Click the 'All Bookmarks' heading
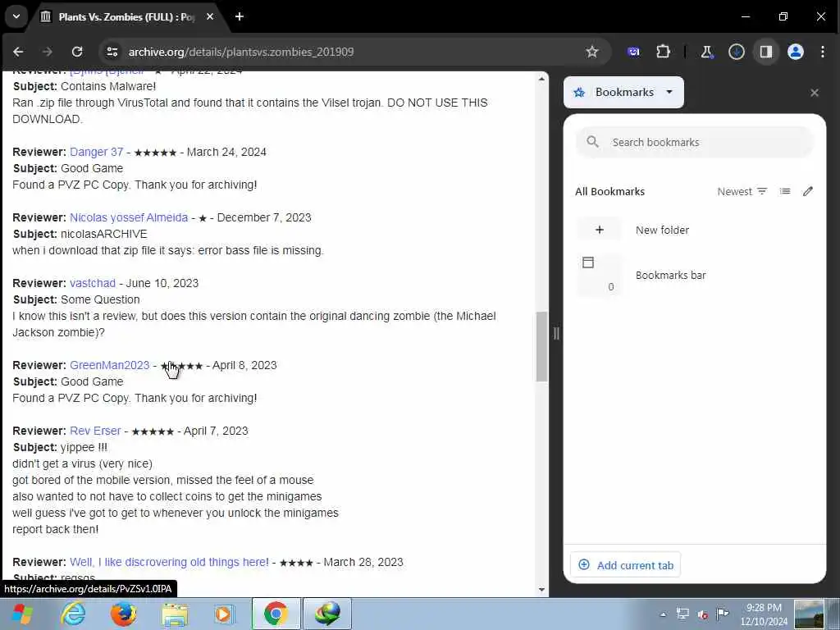This screenshot has width=840, height=630. pyautogui.click(x=609, y=191)
